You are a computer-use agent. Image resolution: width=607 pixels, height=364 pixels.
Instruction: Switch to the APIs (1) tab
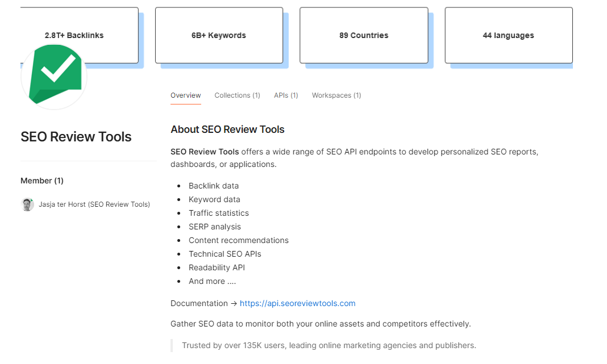[286, 95]
